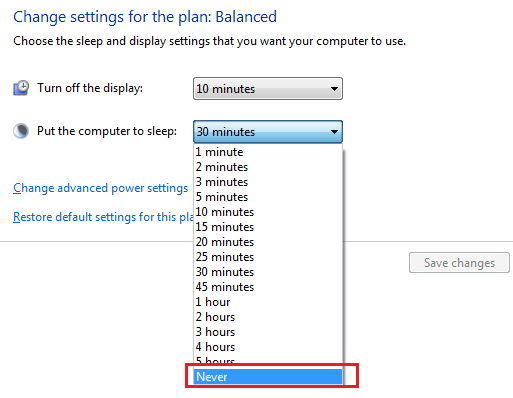
Task: Click the display monitor icon beside Turn off the display
Action: click(21, 88)
